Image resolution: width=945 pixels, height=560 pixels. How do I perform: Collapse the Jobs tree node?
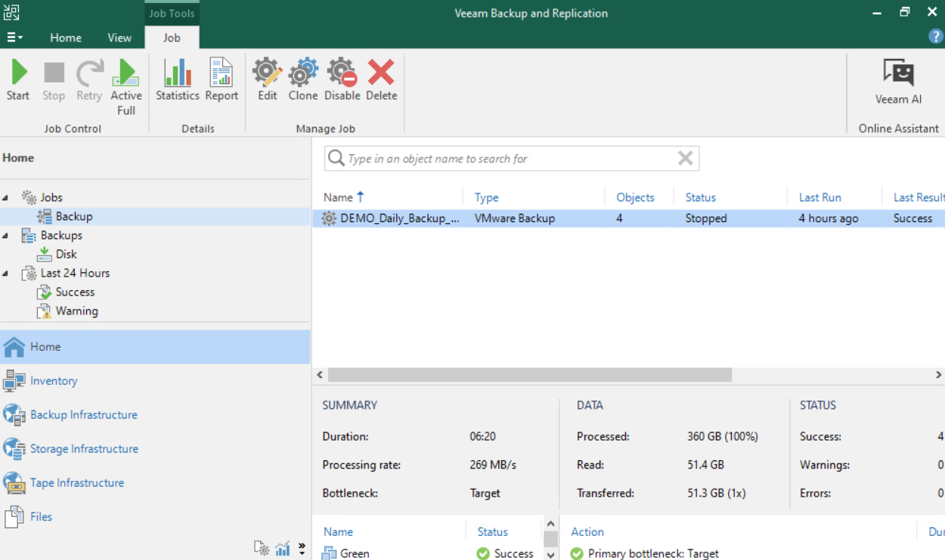[x=6, y=198]
